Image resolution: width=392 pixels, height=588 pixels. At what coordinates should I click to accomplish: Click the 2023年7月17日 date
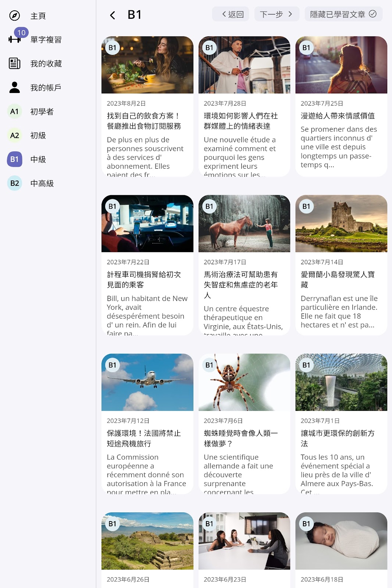[225, 262]
